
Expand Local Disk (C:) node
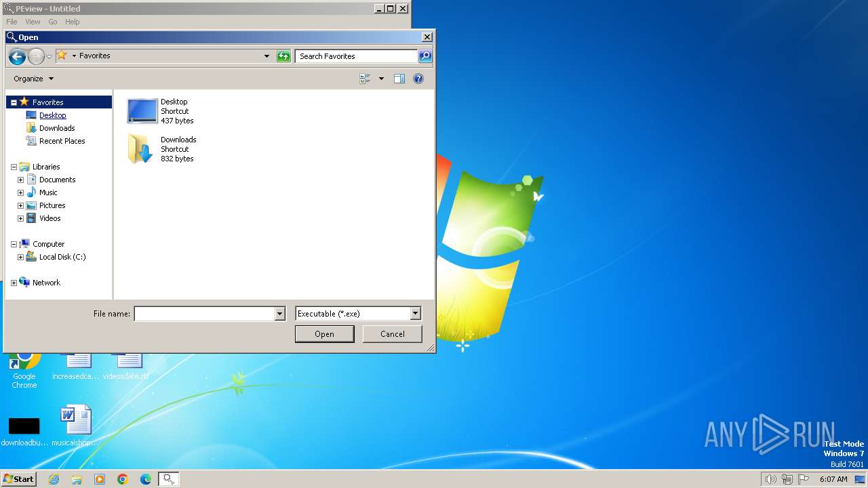coord(20,257)
